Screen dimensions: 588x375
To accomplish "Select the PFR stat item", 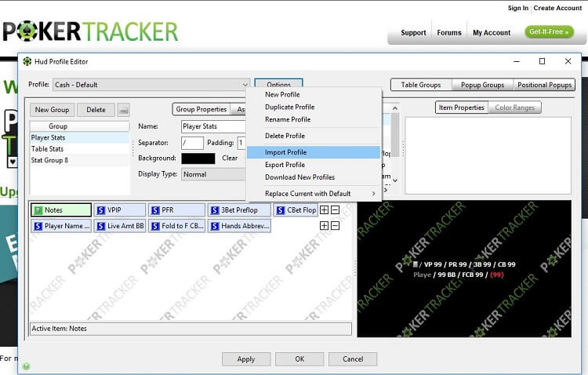I will coord(176,209).
